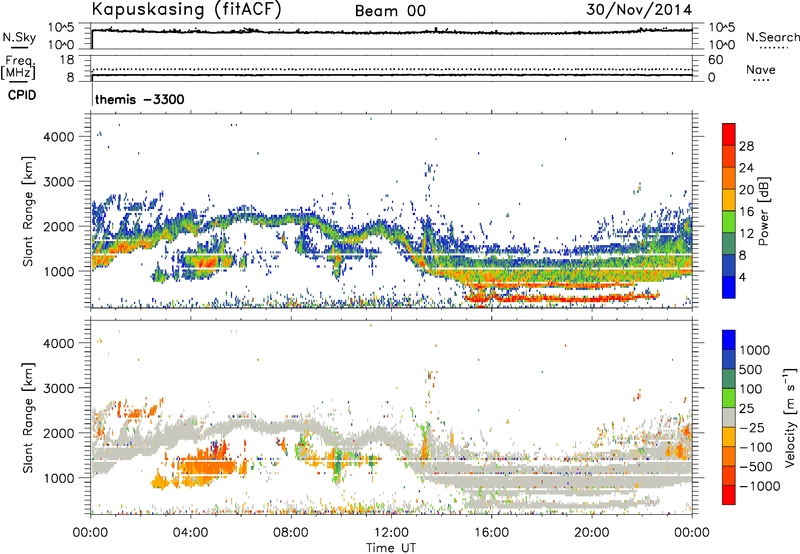800x554 pixels.
Task: Click the '-500' label on velocity color bar
Action: (756, 467)
